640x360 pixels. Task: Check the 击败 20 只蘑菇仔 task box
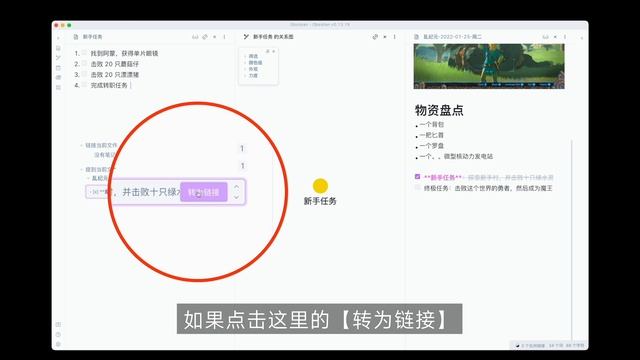pos(84,63)
